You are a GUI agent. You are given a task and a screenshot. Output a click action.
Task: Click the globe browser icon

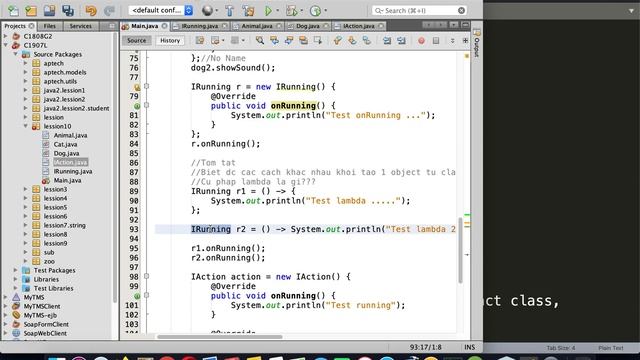pyautogui.click(x=207, y=11)
